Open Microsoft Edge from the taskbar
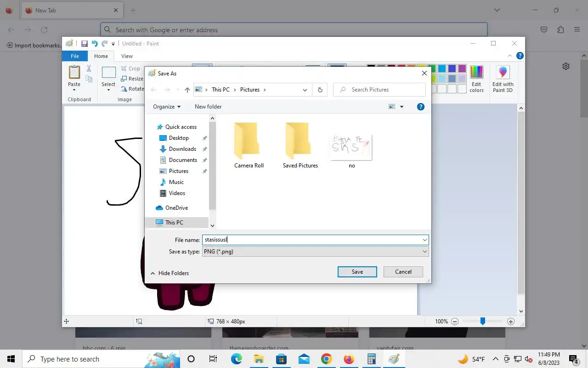The image size is (588, 368). [x=237, y=359]
